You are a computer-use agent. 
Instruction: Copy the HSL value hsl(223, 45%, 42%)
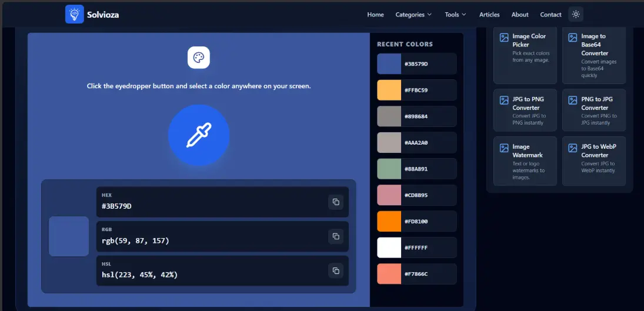coord(336,271)
